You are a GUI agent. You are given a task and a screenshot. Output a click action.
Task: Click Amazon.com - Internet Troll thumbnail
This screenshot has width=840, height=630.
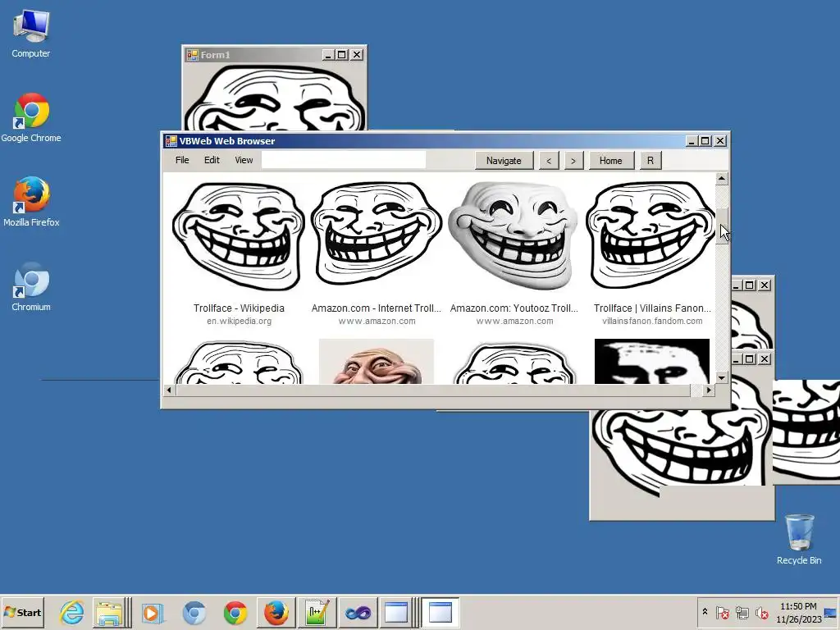coord(376,234)
